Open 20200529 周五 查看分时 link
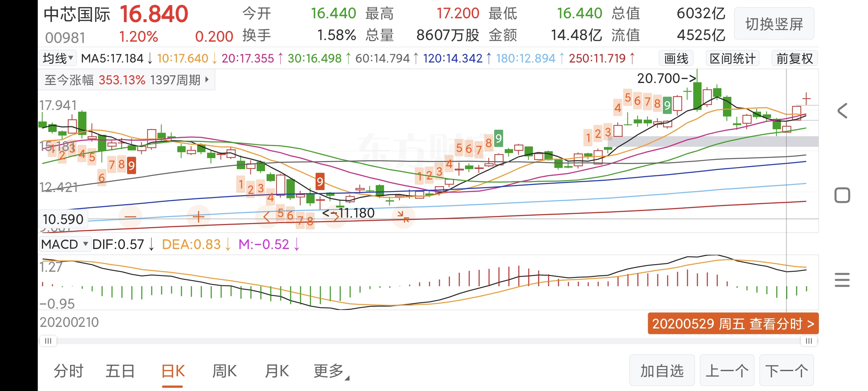The width and height of the screenshot is (868, 391). click(733, 323)
